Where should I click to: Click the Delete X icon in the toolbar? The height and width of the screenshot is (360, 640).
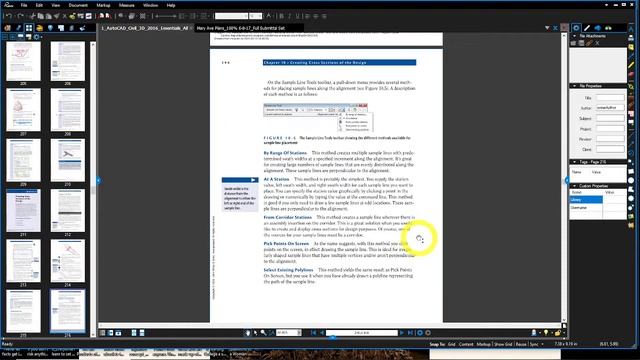(x=64, y=16)
